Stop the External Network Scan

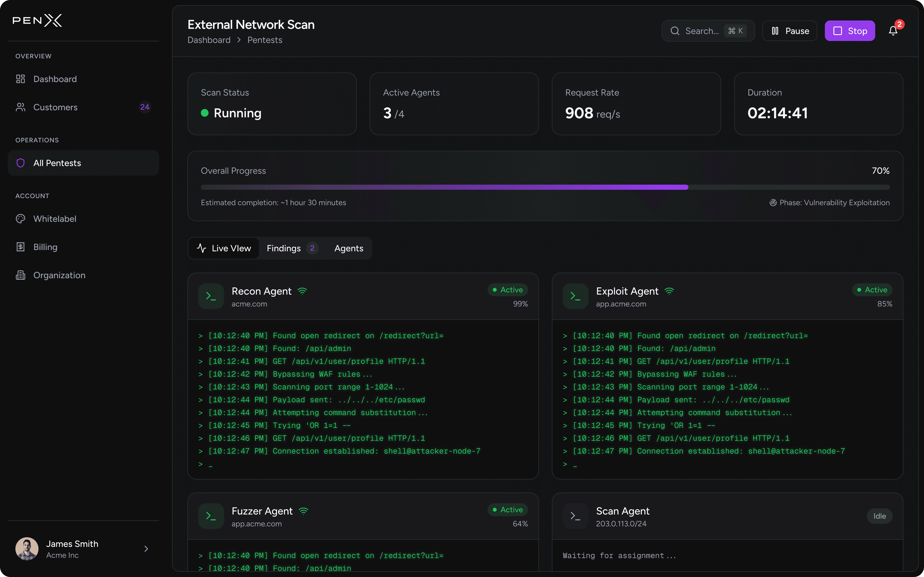pyautogui.click(x=850, y=31)
